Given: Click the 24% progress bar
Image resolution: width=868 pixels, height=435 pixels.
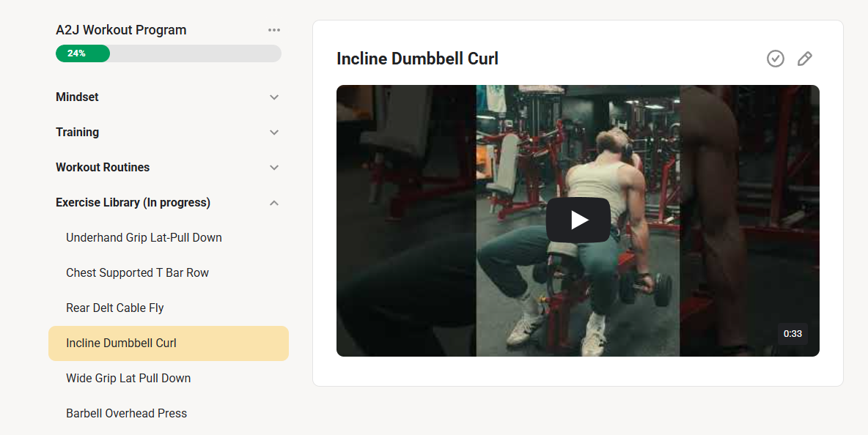Looking at the screenshot, I should pos(169,53).
